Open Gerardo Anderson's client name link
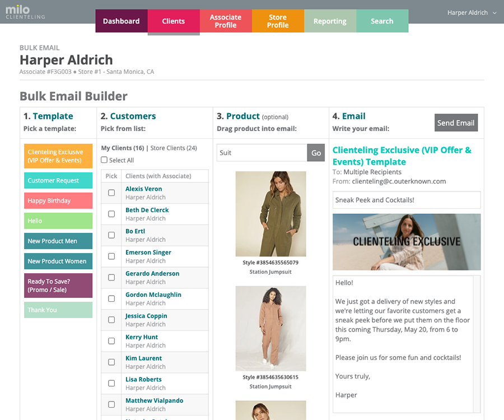The height and width of the screenshot is (420, 504). coord(152,274)
